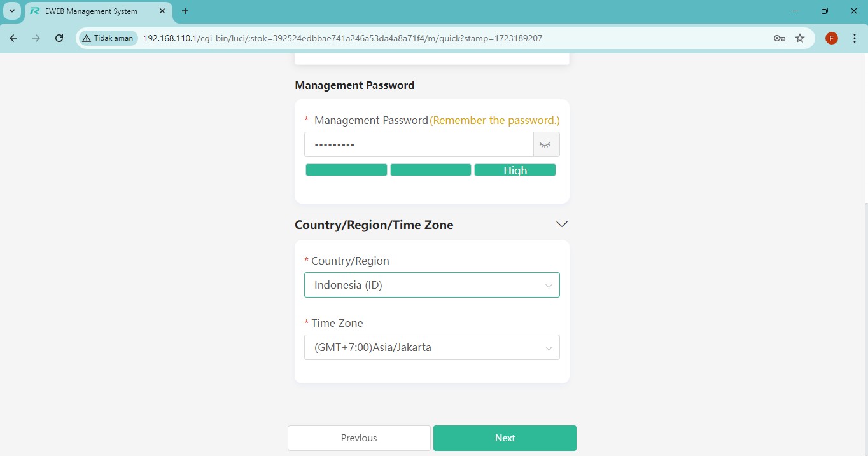Click the Next button

(505, 438)
